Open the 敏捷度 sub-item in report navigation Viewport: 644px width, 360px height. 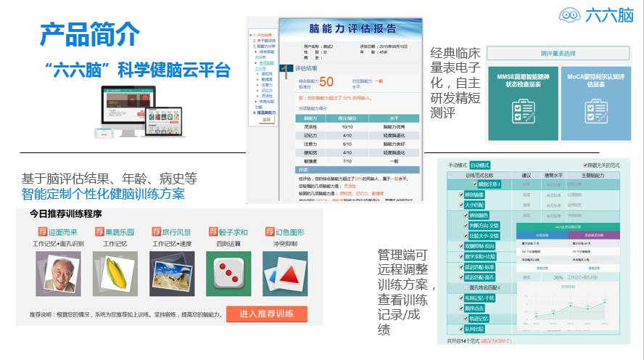coord(267,79)
